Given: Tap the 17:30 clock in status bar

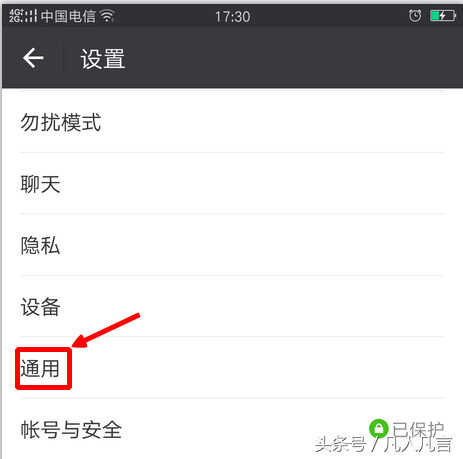Looking at the screenshot, I should point(233,16).
